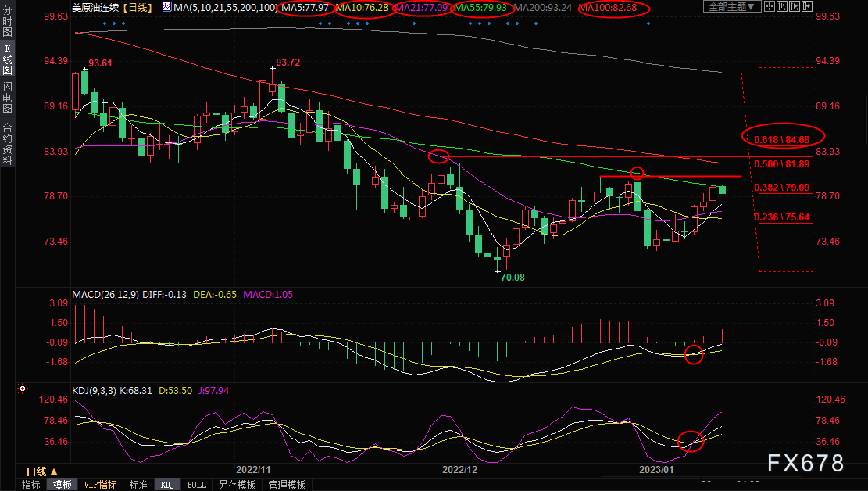Toggle the BOLL indicator template
The width and height of the screenshot is (868, 491).
point(197,485)
